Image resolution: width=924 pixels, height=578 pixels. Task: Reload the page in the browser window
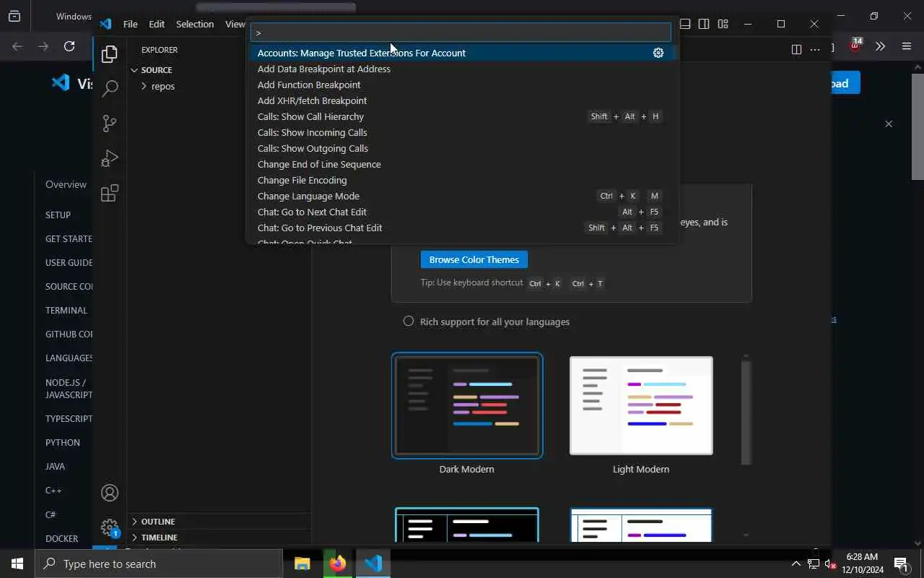pyautogui.click(x=69, y=46)
